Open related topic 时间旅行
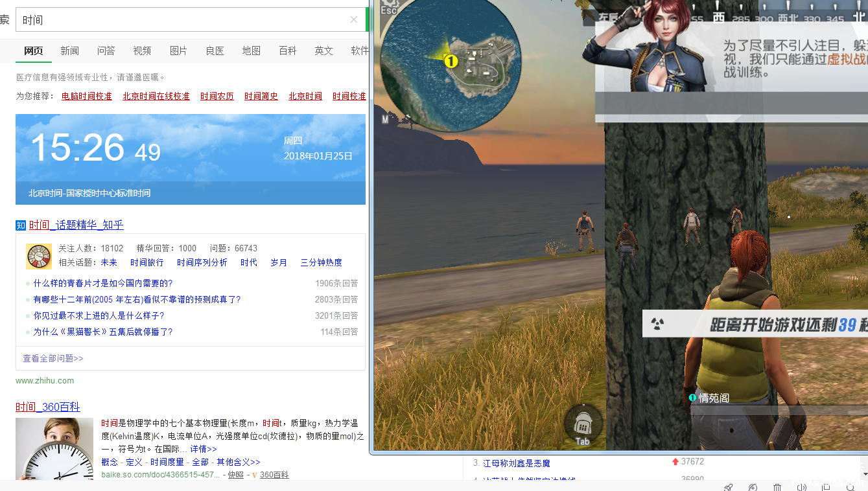 coord(147,262)
